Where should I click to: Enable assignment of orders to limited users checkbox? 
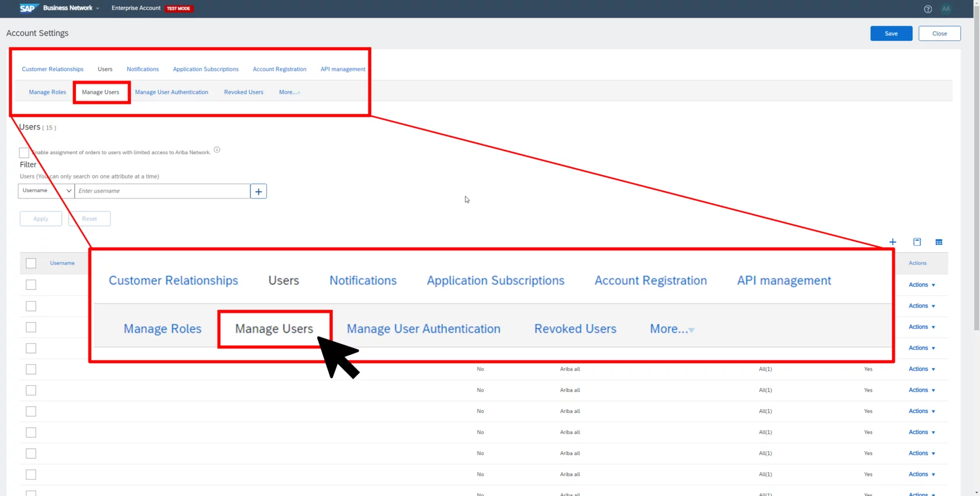[24, 153]
